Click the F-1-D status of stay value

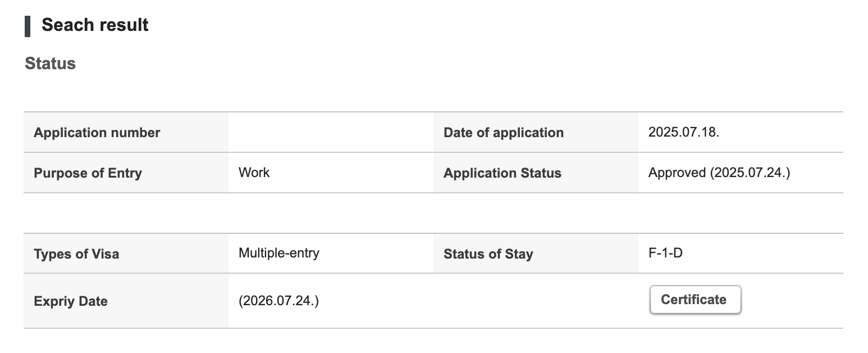665,253
